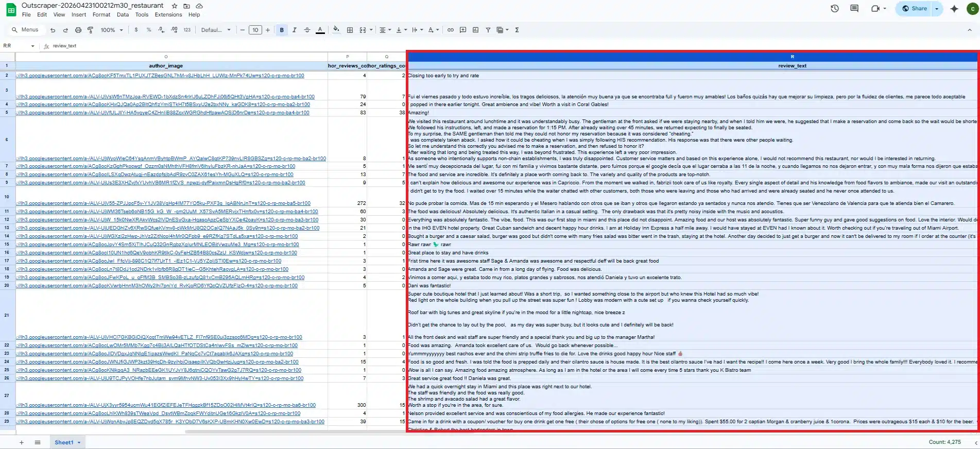Viewport: 980px width, 449px height.
Task: Star the document title
Action: pos(175,6)
